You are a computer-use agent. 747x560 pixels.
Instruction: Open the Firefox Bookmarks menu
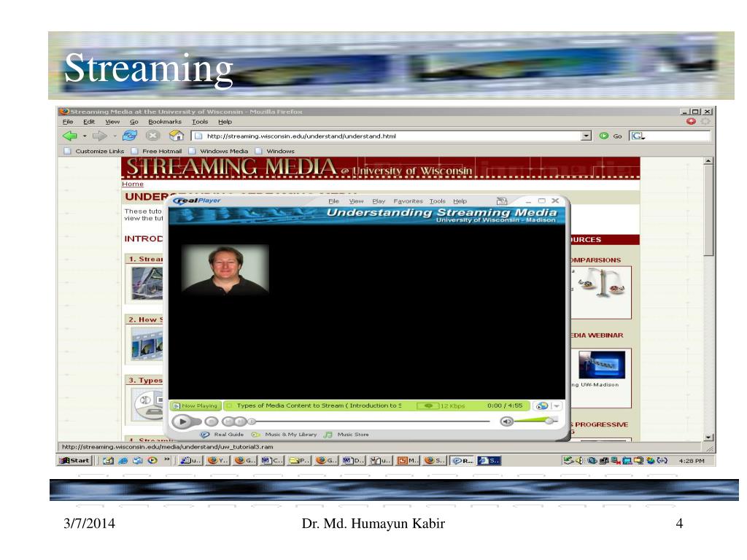(x=165, y=122)
